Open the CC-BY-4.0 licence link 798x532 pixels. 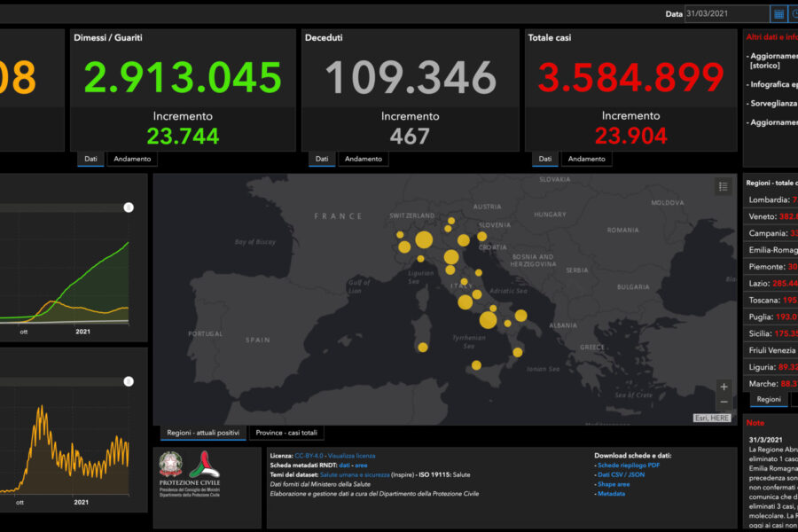click(x=309, y=455)
